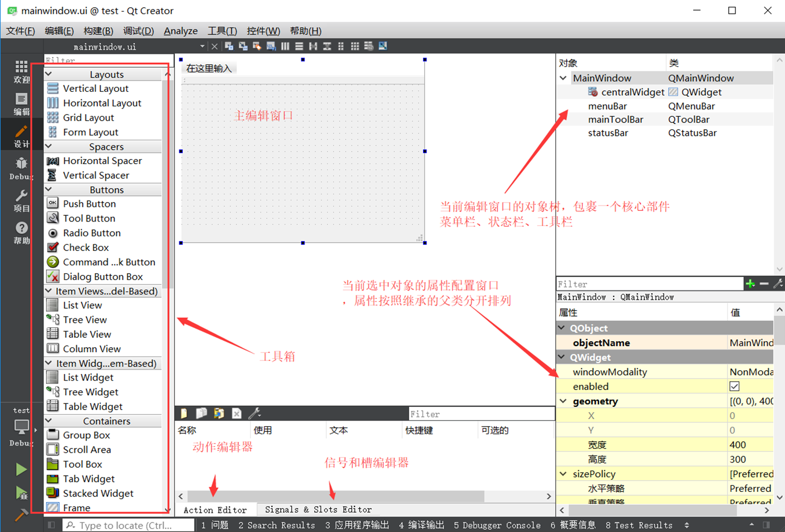Click the Action Editor Filter field
The width and height of the screenshot is (785, 532).
[x=482, y=414]
